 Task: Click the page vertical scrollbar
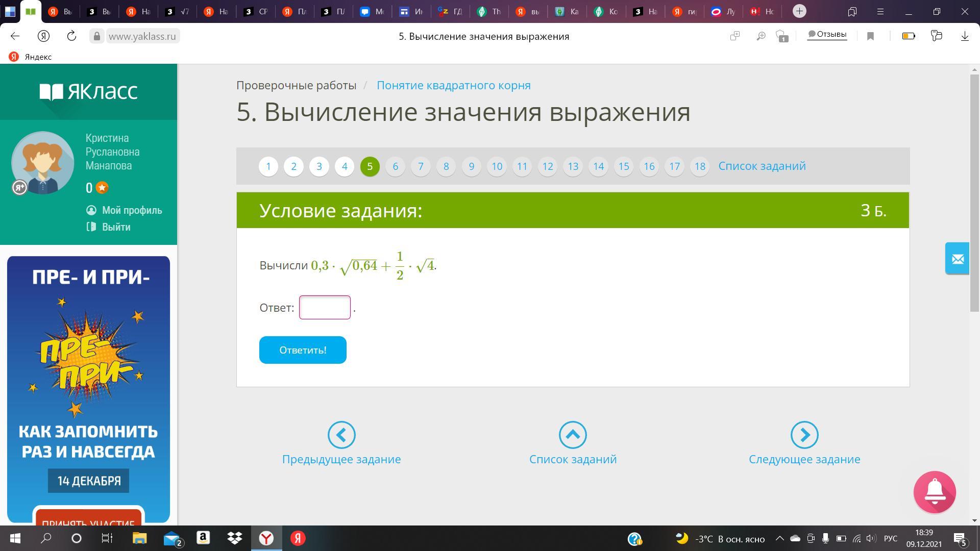tap(974, 194)
